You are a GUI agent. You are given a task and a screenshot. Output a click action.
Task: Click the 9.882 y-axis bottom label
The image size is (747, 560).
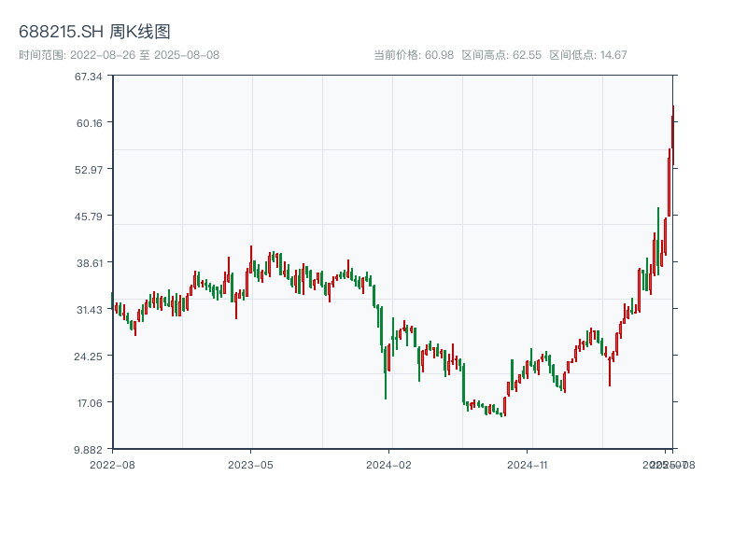(x=89, y=449)
